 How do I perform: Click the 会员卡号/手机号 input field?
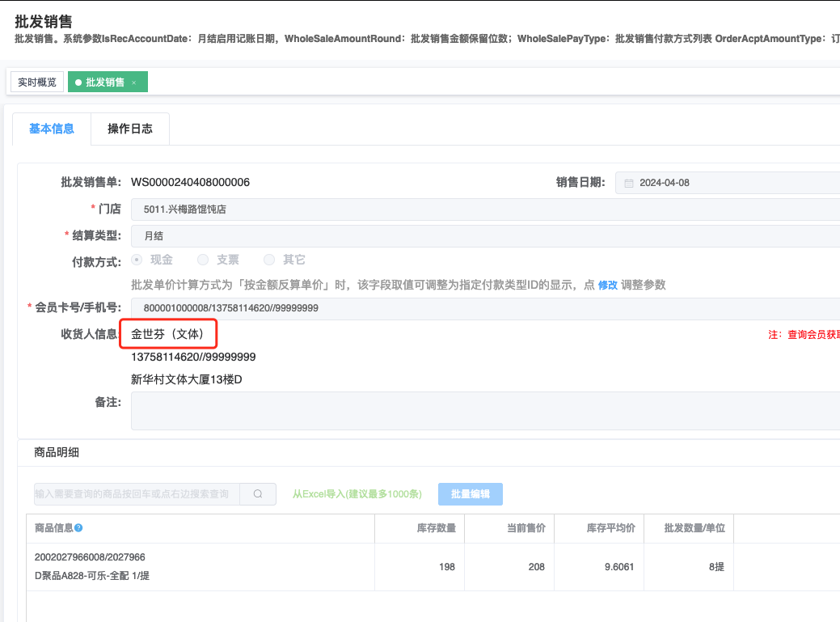485,309
